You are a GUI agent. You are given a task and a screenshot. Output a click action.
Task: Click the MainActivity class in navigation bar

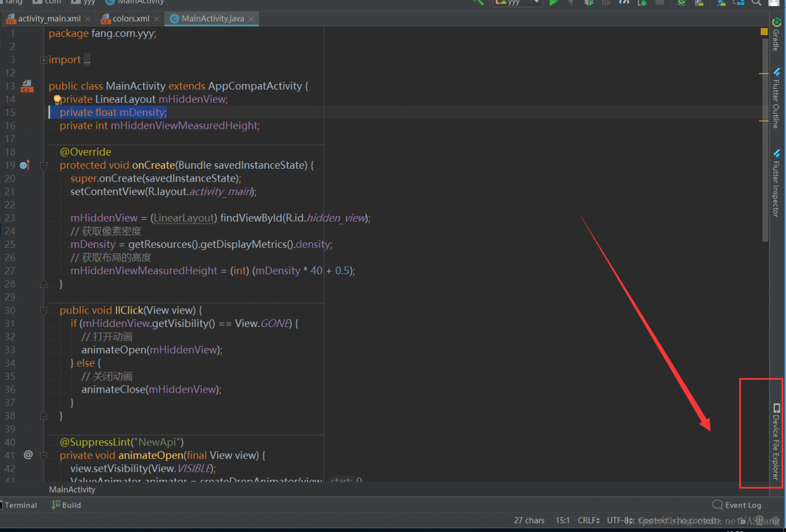(x=135, y=2)
